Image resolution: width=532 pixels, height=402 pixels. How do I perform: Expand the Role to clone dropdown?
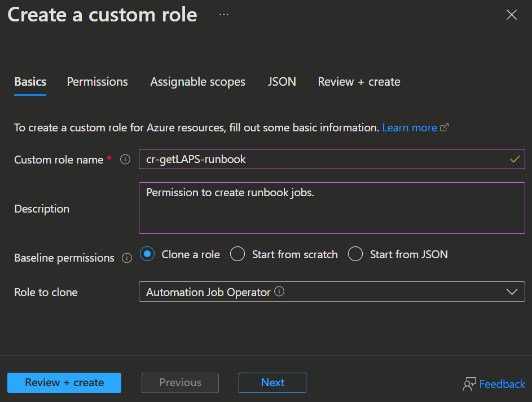[331, 291]
